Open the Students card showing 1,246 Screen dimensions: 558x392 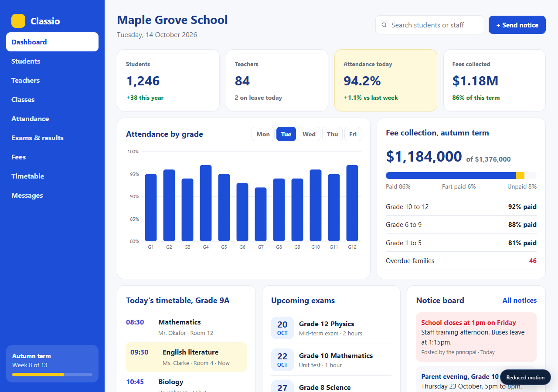[x=168, y=80]
